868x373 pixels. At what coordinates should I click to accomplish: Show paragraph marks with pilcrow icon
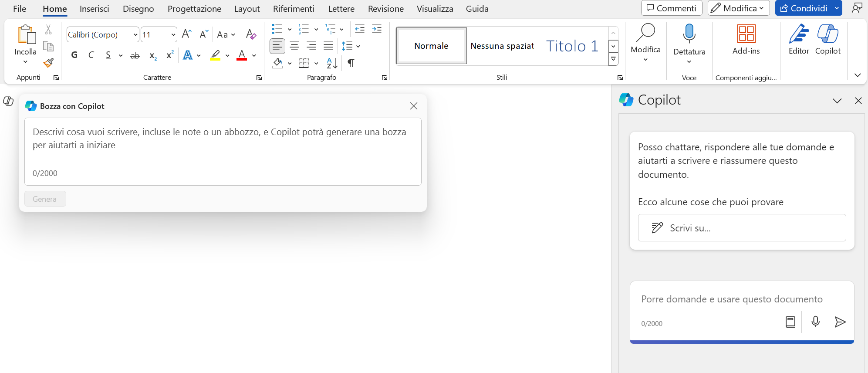(x=351, y=63)
